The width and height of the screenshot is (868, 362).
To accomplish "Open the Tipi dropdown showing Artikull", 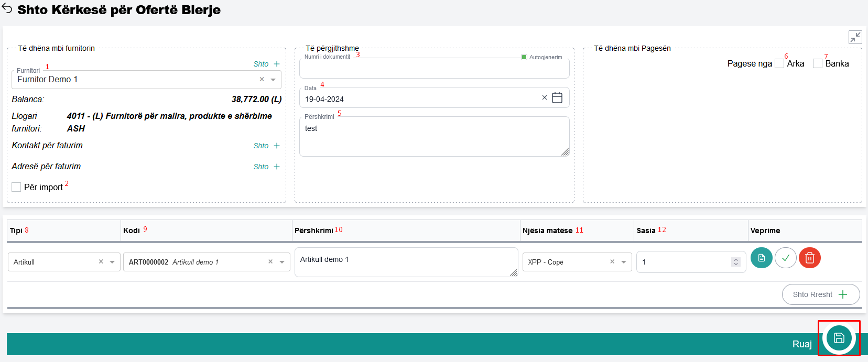I will [x=112, y=262].
